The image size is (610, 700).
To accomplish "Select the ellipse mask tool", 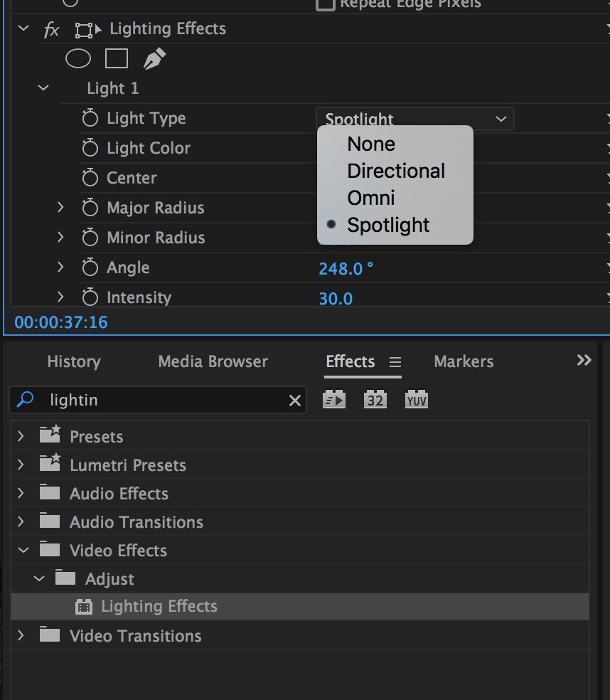I will [x=78, y=58].
